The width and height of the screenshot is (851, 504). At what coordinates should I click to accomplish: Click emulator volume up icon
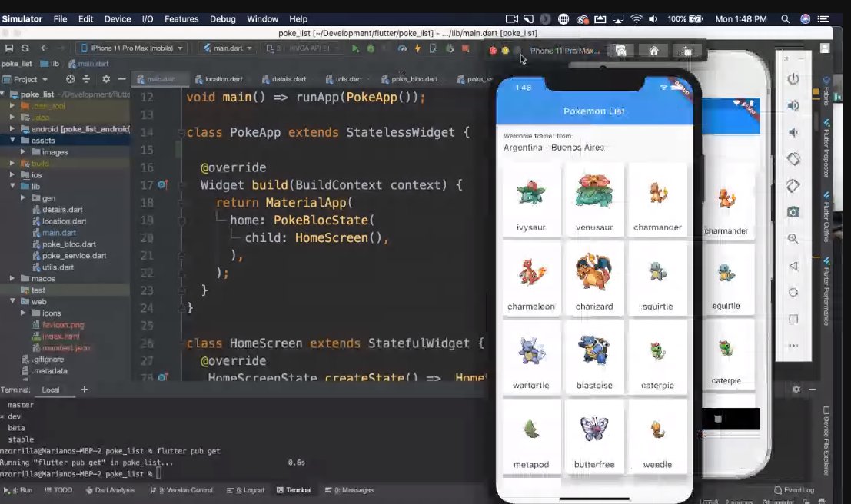[x=793, y=105]
